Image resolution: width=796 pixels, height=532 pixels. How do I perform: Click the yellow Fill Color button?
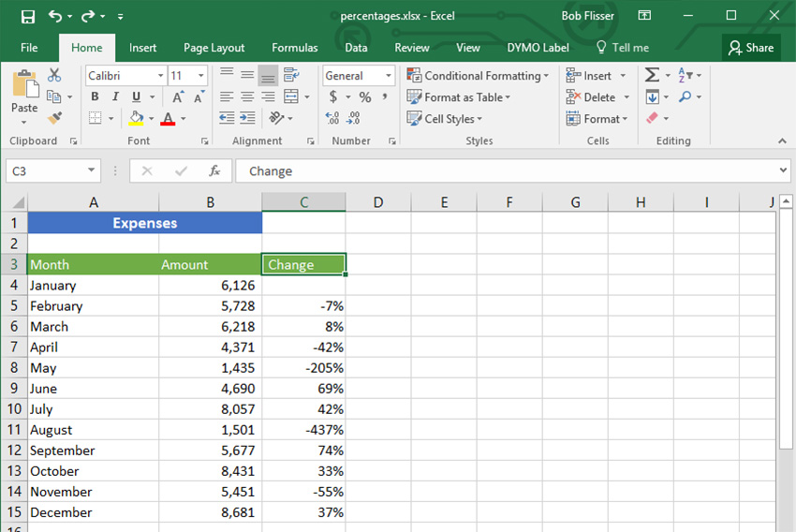(x=136, y=118)
